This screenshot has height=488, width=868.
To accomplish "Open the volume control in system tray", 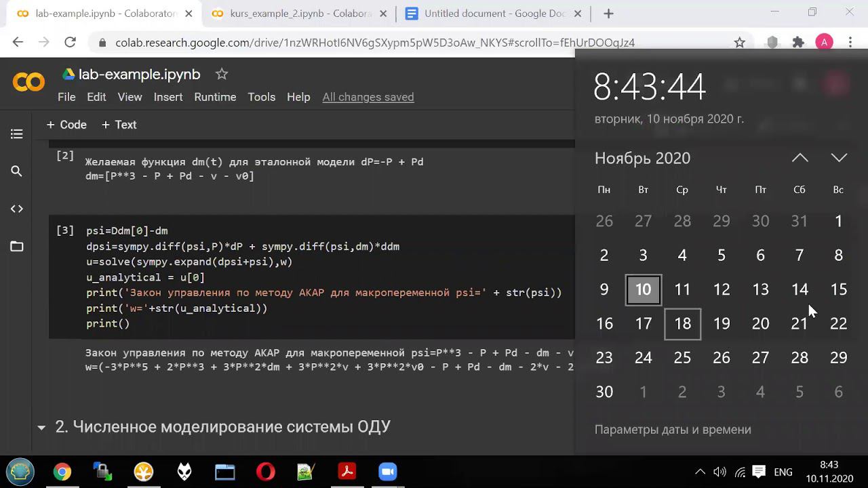I will pyautogui.click(x=720, y=472).
